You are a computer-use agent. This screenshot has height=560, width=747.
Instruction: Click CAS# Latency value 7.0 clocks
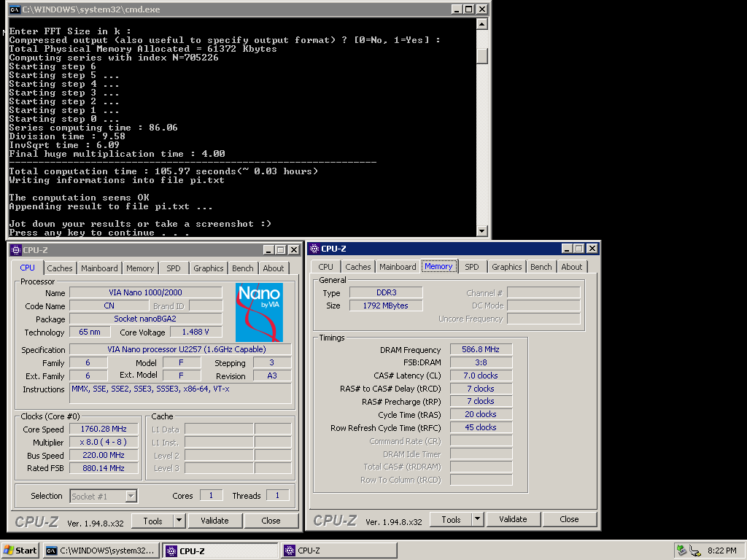pyautogui.click(x=481, y=376)
